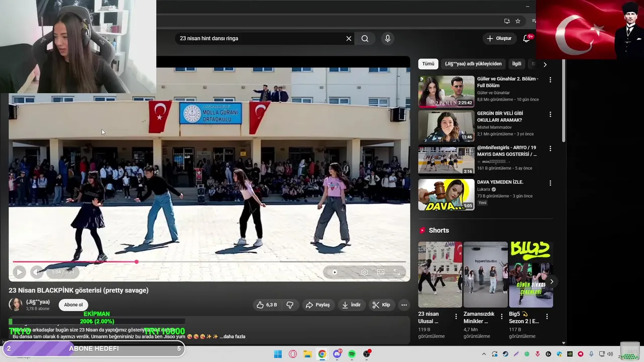Open the Oluştur create button
The image size is (644, 362).
tap(499, 38)
